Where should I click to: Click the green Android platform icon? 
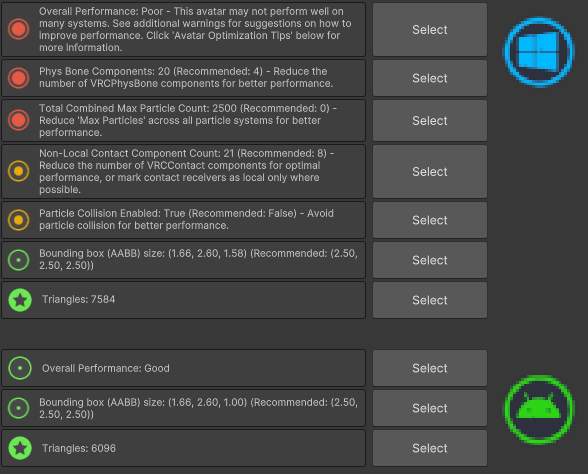pyautogui.click(x=538, y=410)
